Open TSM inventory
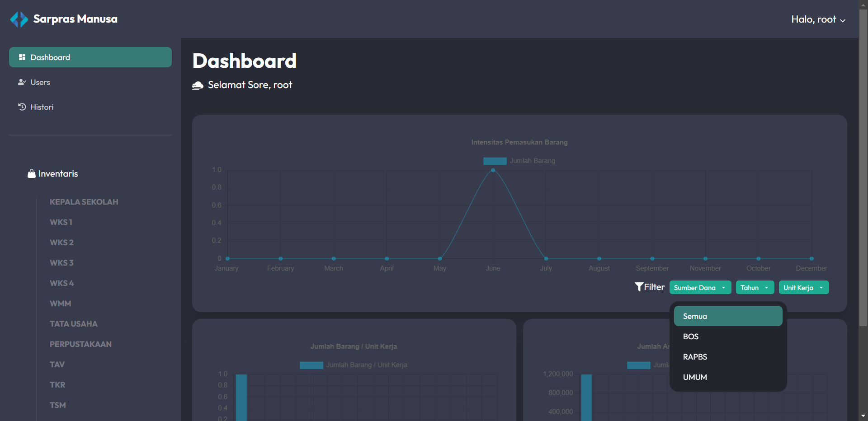The image size is (868, 421). pyautogui.click(x=58, y=405)
